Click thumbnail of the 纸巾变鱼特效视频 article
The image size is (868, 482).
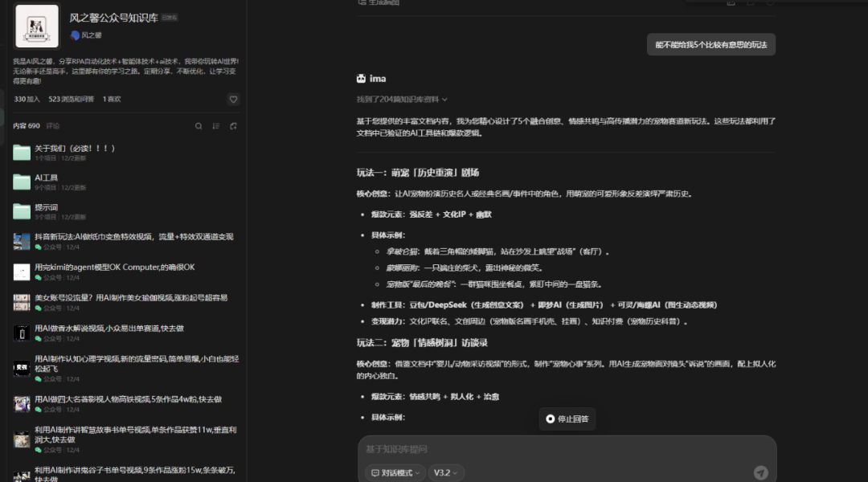pyautogui.click(x=22, y=242)
